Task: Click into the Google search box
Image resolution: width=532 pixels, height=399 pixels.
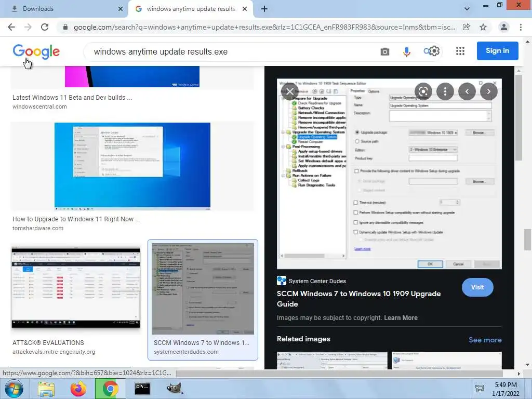Action: [231, 51]
